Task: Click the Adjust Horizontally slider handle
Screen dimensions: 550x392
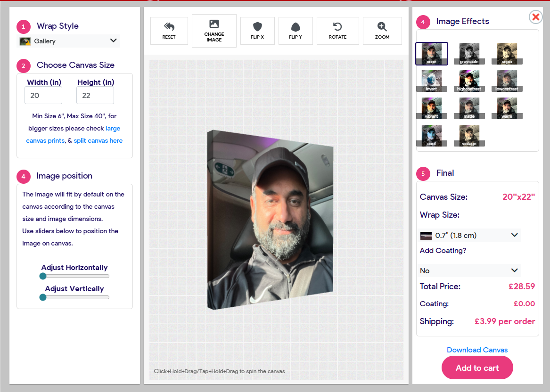Action: click(x=43, y=276)
